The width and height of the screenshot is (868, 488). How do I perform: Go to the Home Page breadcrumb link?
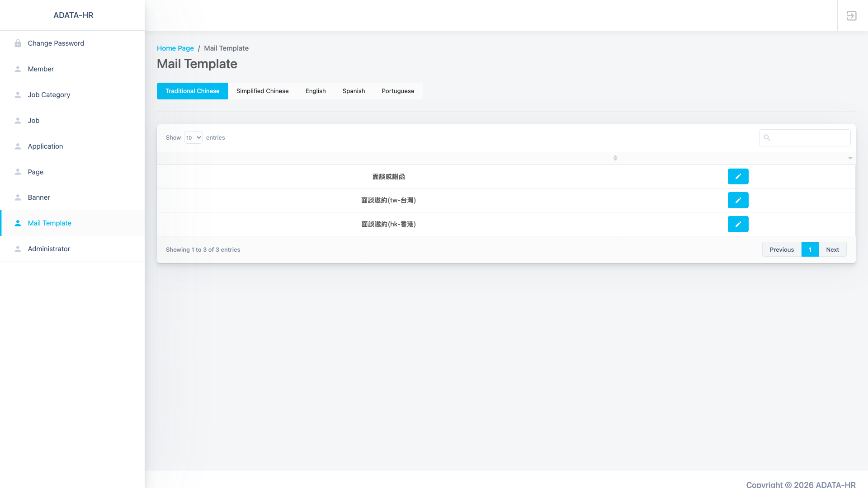[x=175, y=48]
